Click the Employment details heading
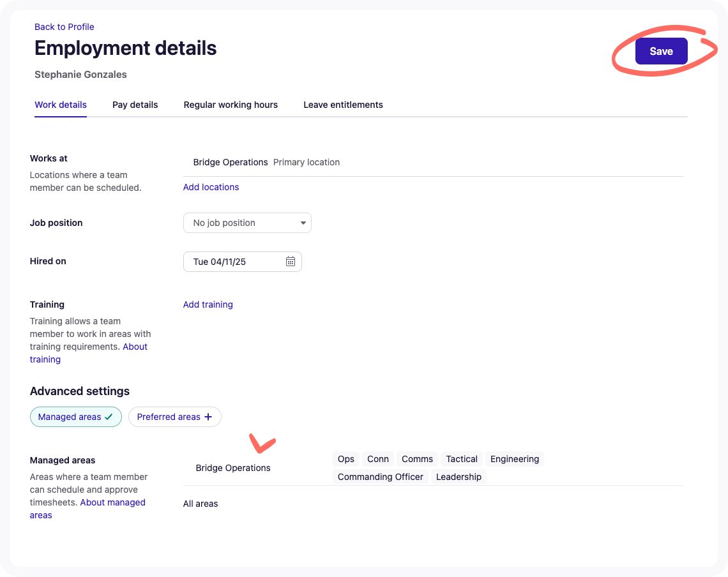This screenshot has width=728, height=577. tap(125, 49)
